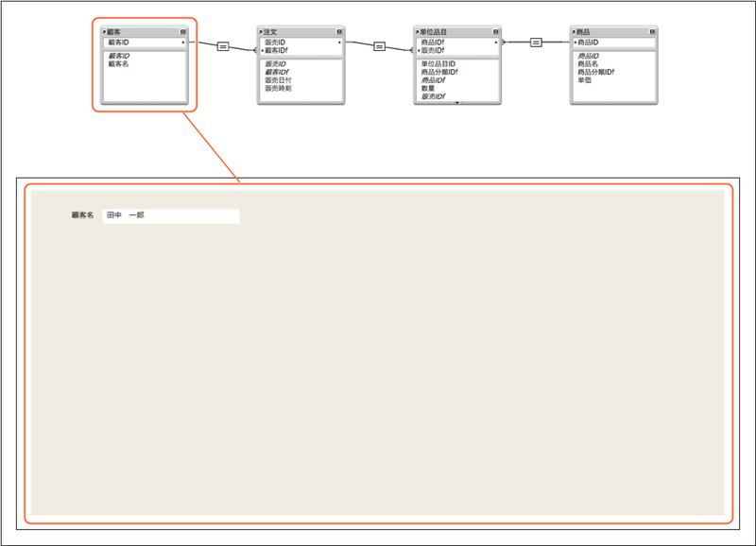
Task: Click the arrow icon on the 顧客 table header
Action: 104,32
